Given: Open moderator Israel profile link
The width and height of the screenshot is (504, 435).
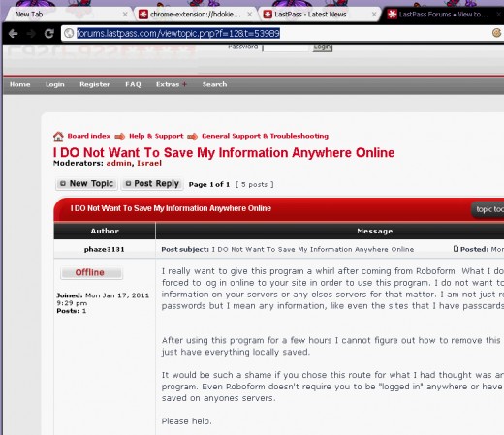Looking at the screenshot, I should [x=149, y=163].
